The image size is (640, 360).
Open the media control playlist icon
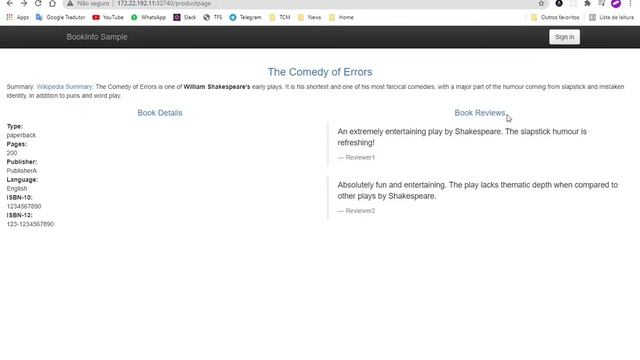coord(602,3)
